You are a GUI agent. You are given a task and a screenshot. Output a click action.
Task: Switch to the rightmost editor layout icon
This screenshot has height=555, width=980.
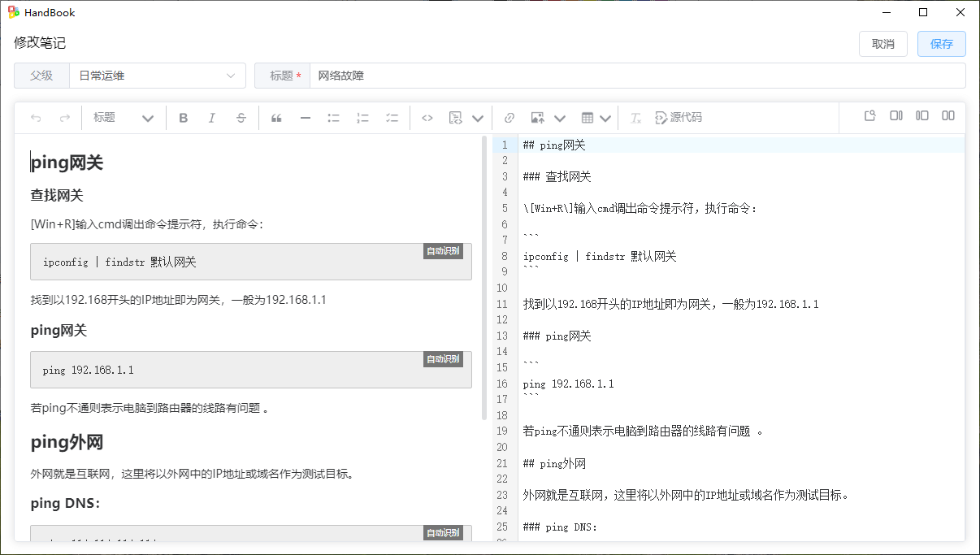tap(948, 116)
